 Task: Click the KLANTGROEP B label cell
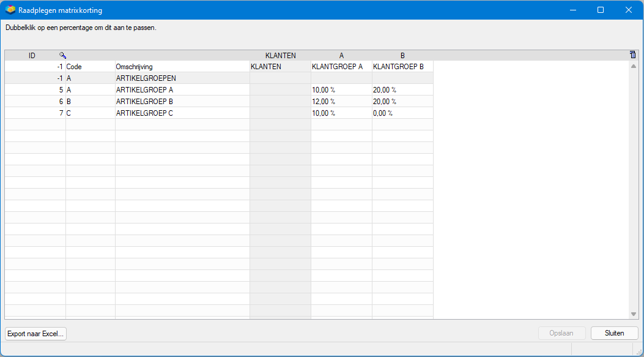click(x=402, y=66)
